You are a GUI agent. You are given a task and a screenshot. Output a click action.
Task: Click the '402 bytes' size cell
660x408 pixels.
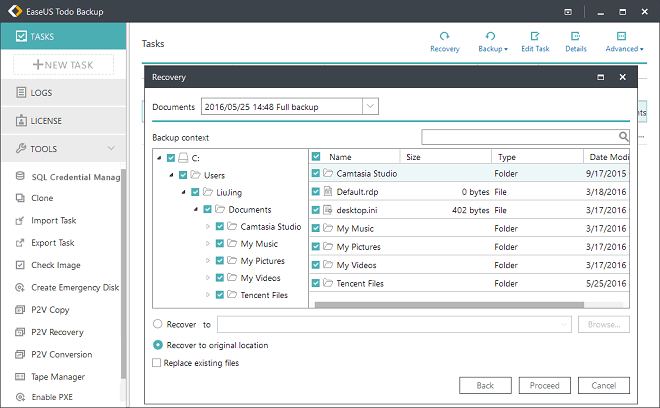(x=470, y=210)
